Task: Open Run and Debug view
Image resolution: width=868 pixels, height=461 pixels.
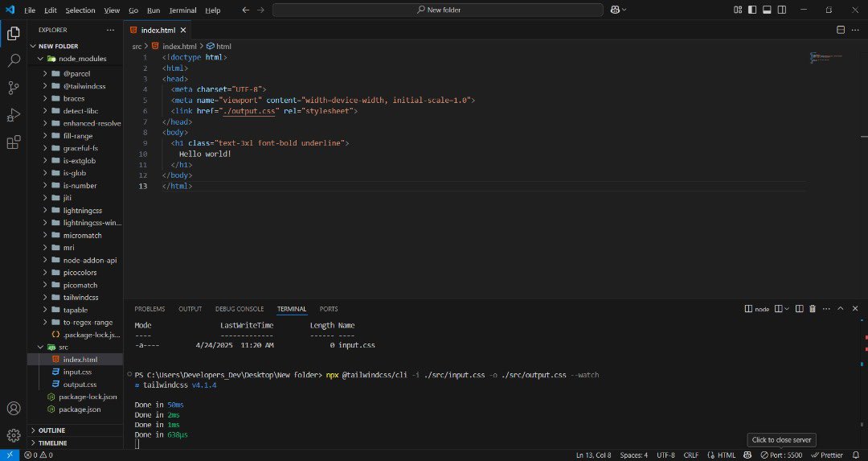Action: click(x=14, y=115)
